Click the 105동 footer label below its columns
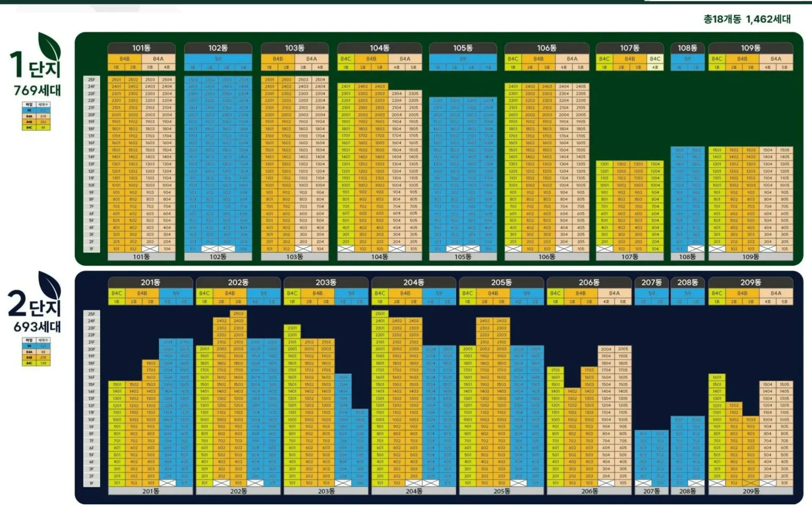 [463, 257]
